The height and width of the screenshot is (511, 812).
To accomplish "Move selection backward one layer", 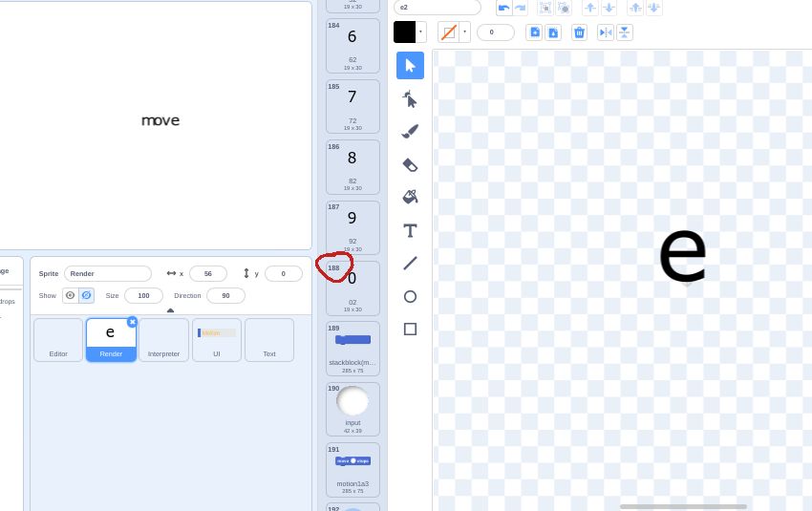I will 609,8.
